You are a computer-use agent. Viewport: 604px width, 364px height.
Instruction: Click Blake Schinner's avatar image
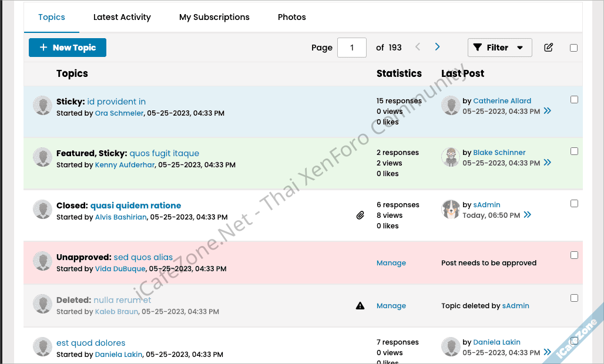(451, 157)
